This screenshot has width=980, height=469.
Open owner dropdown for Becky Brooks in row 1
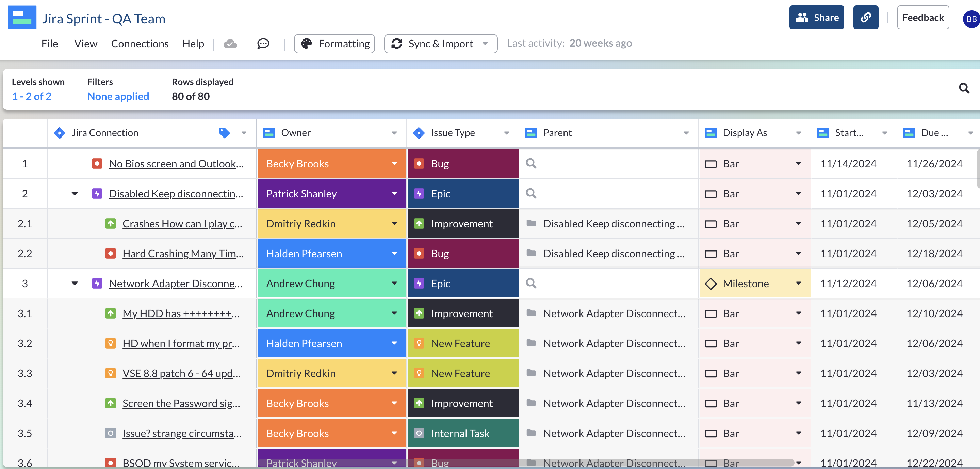click(394, 164)
